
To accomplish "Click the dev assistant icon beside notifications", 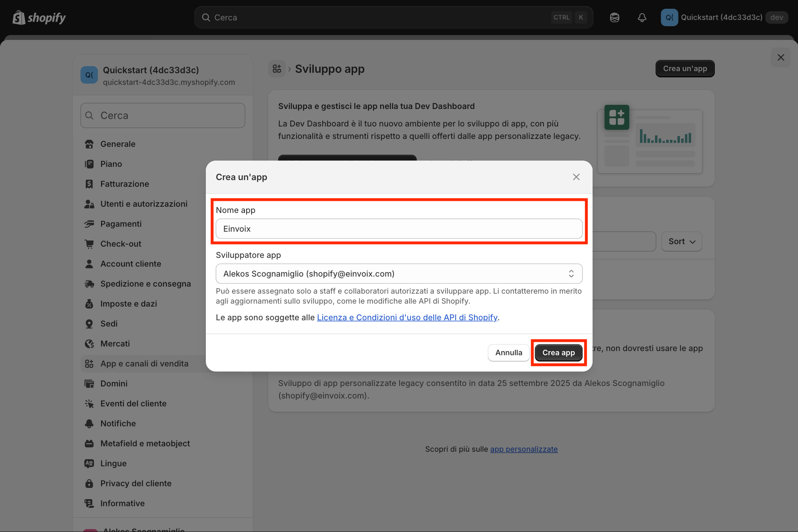I will [x=614, y=17].
